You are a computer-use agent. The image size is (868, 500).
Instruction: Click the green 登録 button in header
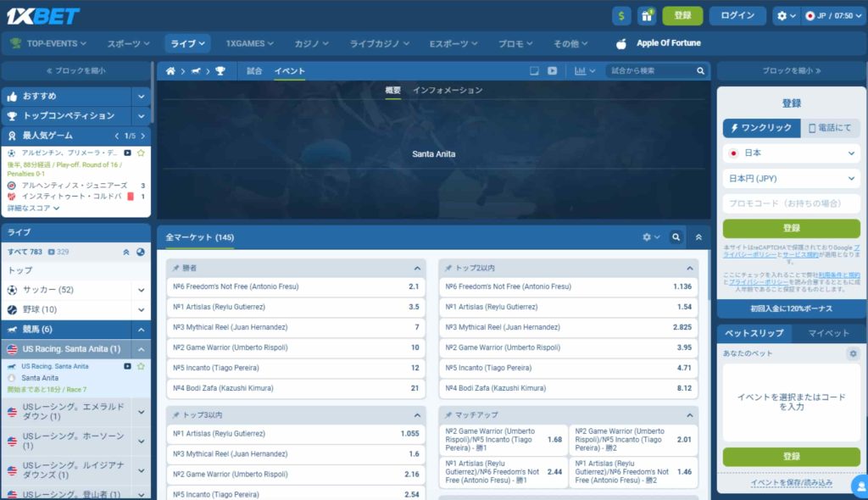pos(682,16)
